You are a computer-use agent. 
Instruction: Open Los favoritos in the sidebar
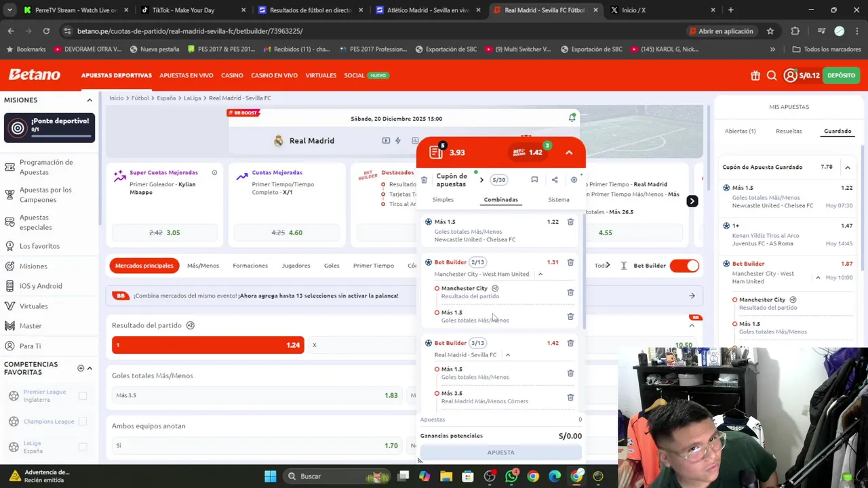pos(39,246)
